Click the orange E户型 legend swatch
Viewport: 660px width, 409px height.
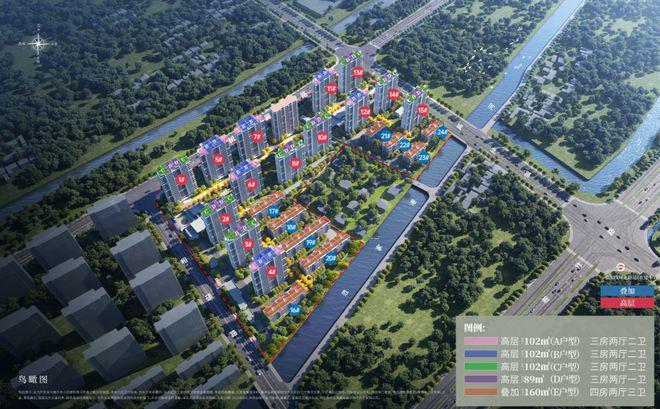click(481, 392)
